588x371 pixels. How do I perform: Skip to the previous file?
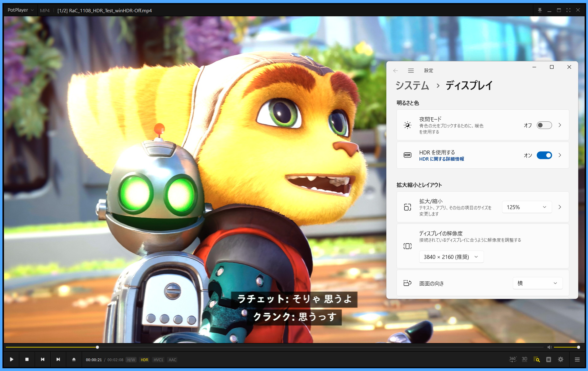coord(43,359)
